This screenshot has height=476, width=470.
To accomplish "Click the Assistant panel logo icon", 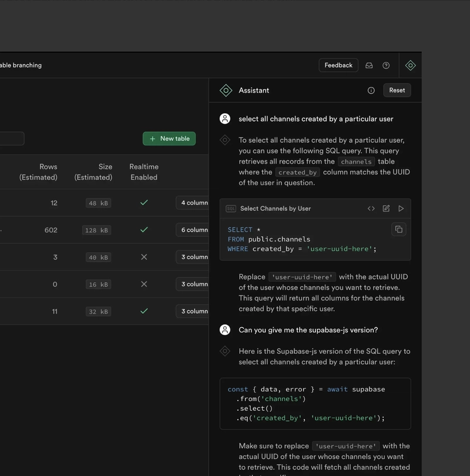I will click(226, 90).
